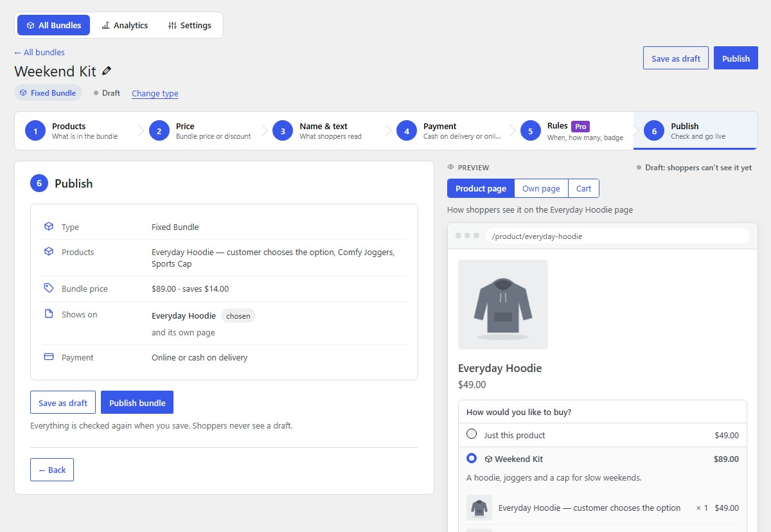Click the Fixed Bundle value in Type row
Viewport: 771px width, 532px height.
coord(175,227)
